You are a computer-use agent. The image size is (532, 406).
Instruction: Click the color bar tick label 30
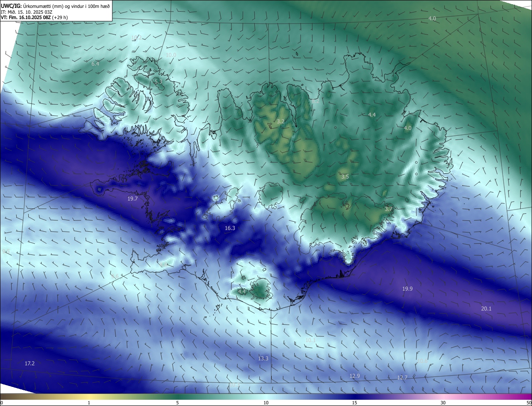click(x=443, y=403)
